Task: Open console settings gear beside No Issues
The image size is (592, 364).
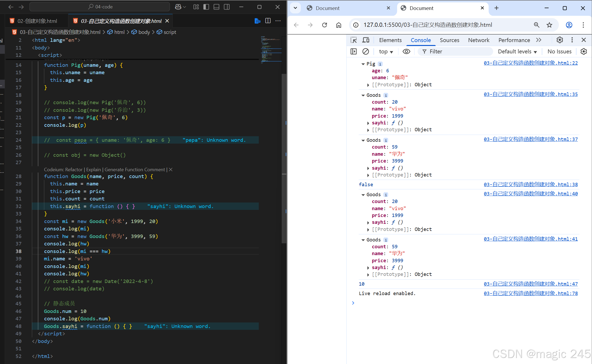Action: pos(584,52)
